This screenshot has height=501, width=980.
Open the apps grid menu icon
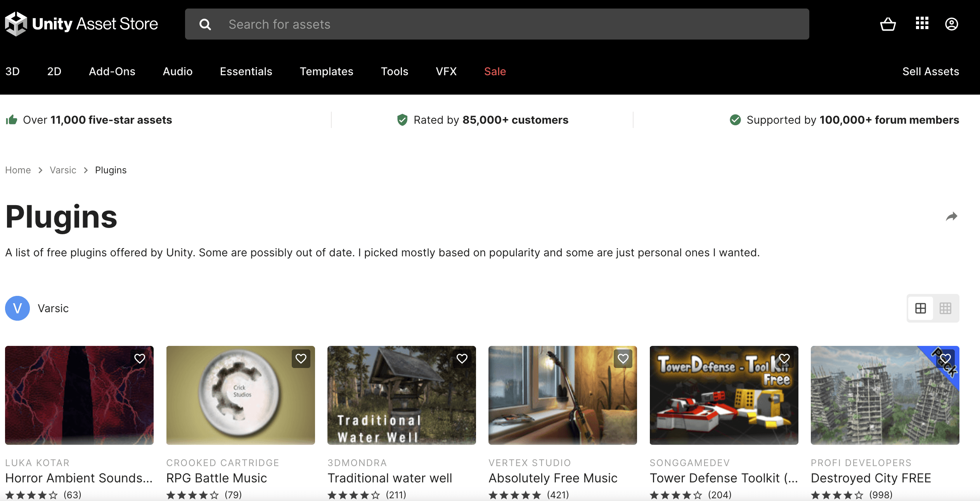click(922, 23)
